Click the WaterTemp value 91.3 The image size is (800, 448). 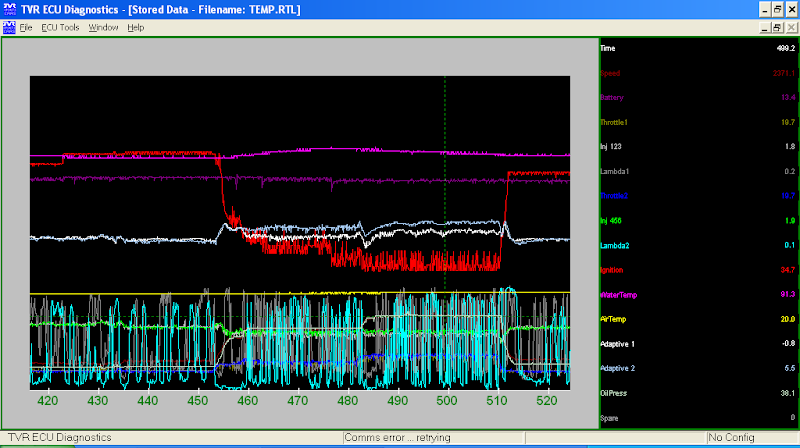click(788, 295)
